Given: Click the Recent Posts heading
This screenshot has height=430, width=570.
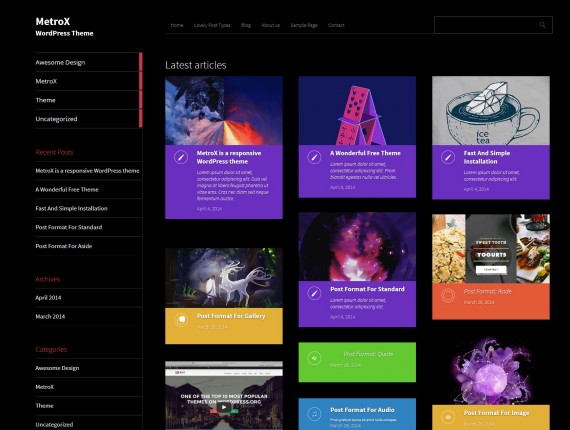Looking at the screenshot, I should [54, 152].
